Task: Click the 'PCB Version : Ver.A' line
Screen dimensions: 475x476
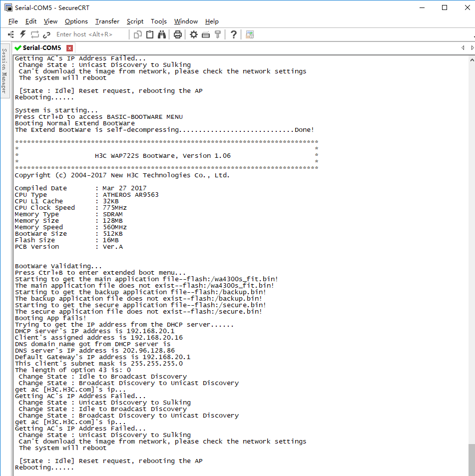Action: 69,247
